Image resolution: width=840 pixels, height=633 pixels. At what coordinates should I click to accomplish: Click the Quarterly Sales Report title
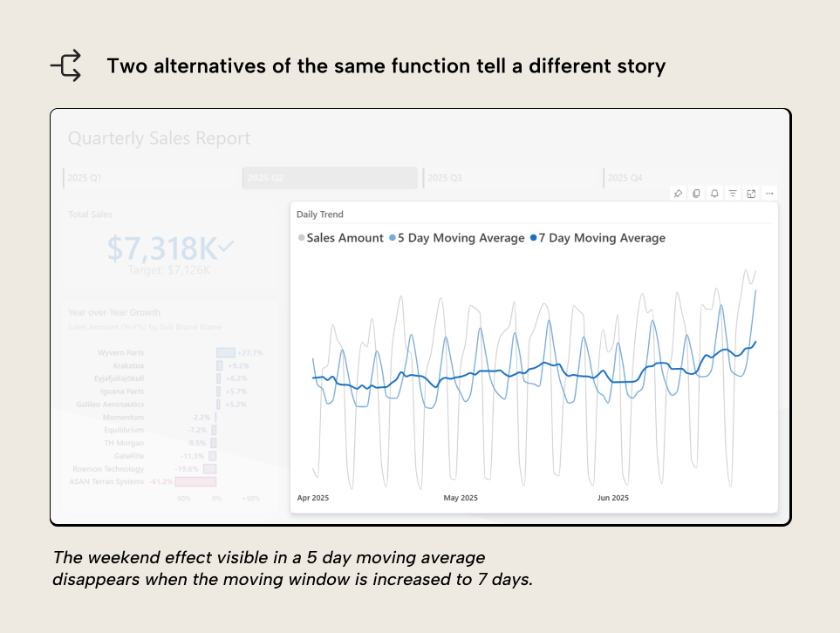(x=159, y=138)
